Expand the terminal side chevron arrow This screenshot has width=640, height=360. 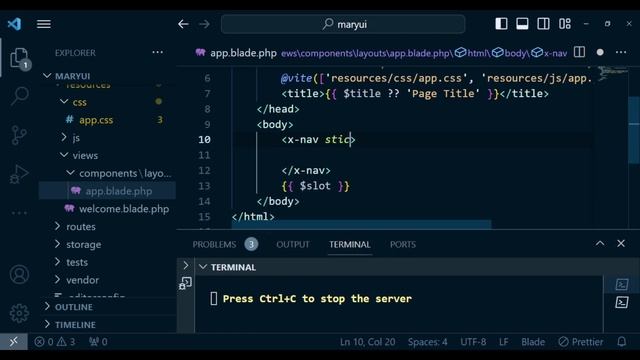[186, 265]
